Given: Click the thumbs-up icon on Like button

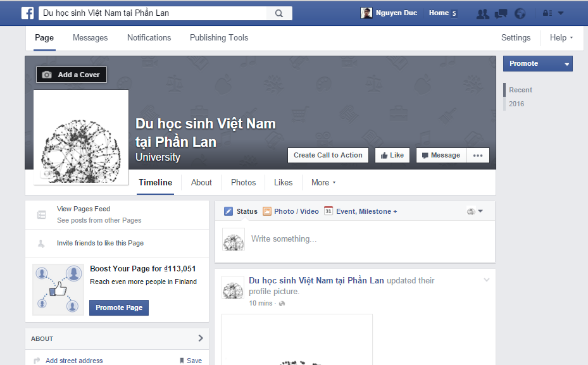Looking at the screenshot, I should 384,156.
